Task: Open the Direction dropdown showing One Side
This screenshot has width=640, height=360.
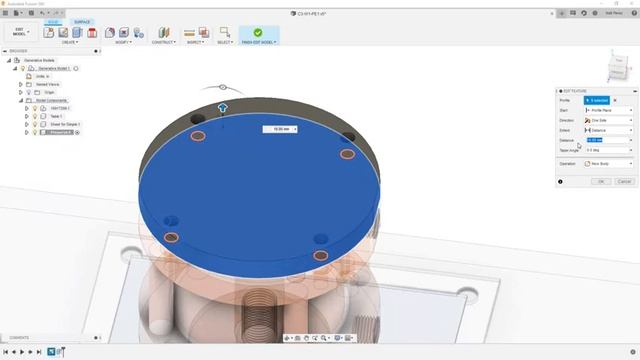Action: 608,120
